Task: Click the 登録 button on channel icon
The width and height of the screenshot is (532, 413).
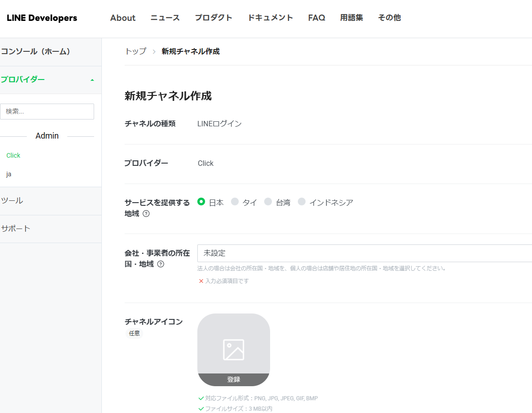Action: 233,379
